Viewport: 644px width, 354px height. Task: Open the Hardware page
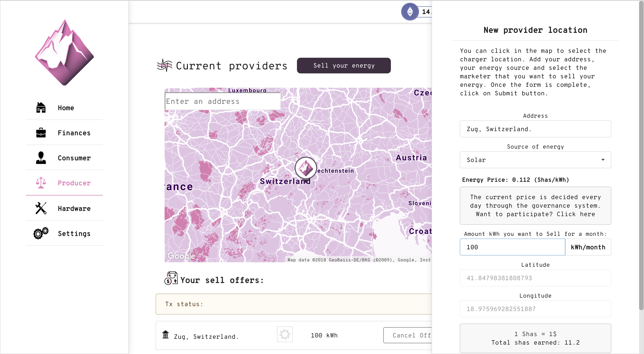tap(64, 208)
